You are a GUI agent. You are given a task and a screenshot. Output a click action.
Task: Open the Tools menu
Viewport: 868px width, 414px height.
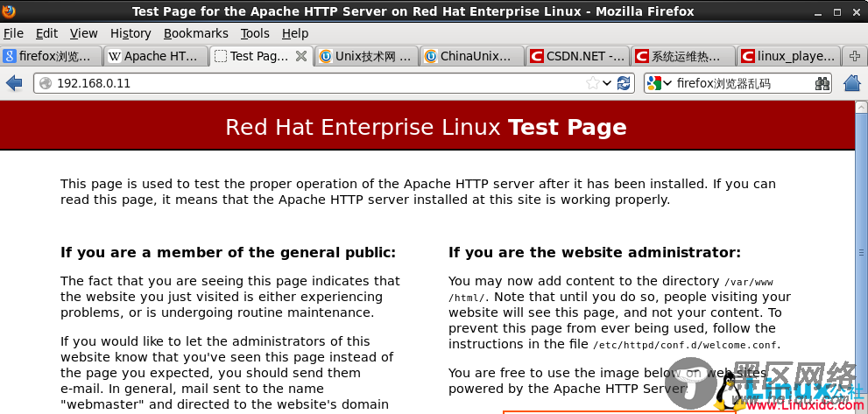click(255, 34)
